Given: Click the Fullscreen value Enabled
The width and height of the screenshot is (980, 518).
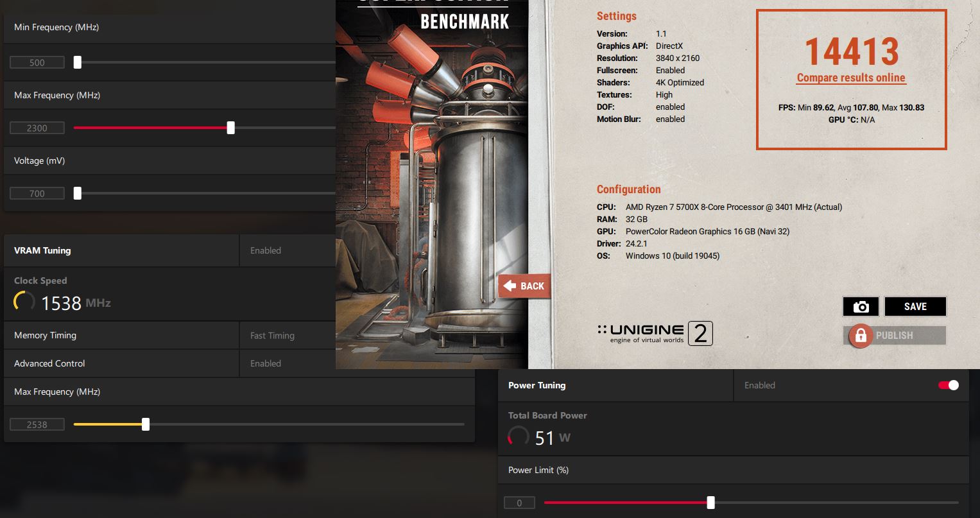Looking at the screenshot, I should point(670,70).
